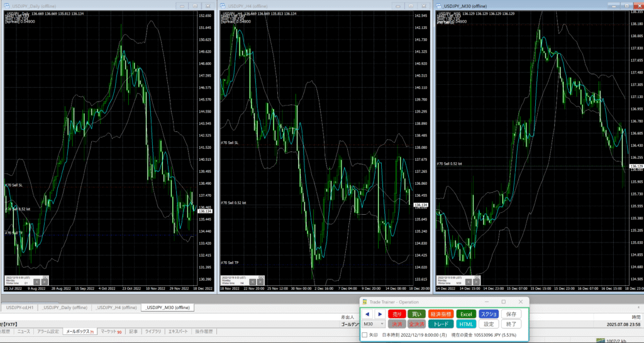Click the 終了 exit button
The height and width of the screenshot is (343, 644).
click(511, 324)
